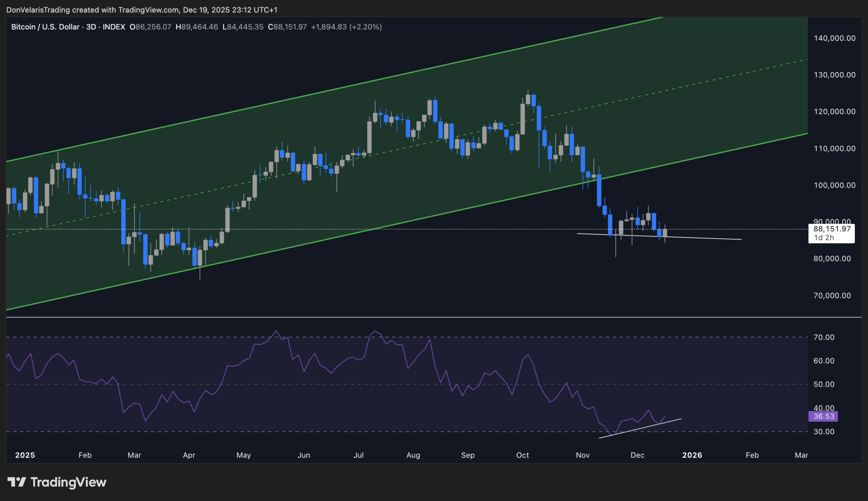Viewport: 868px width, 501px height.
Task: Click the +1,894.83 (+2.20%) change value
Action: [346, 27]
